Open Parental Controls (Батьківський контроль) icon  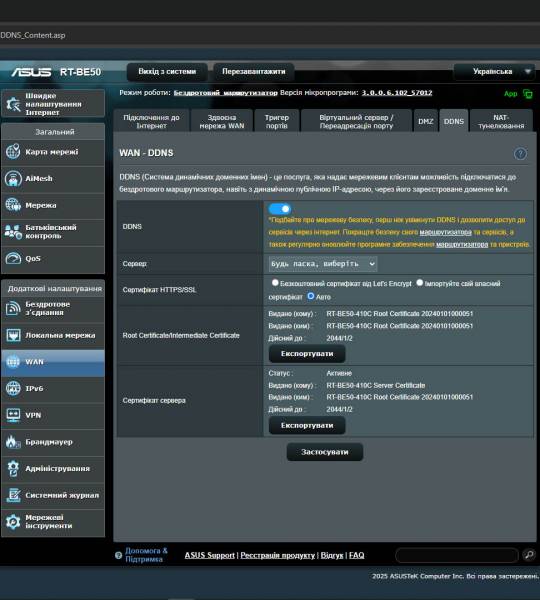pyautogui.click(x=13, y=232)
